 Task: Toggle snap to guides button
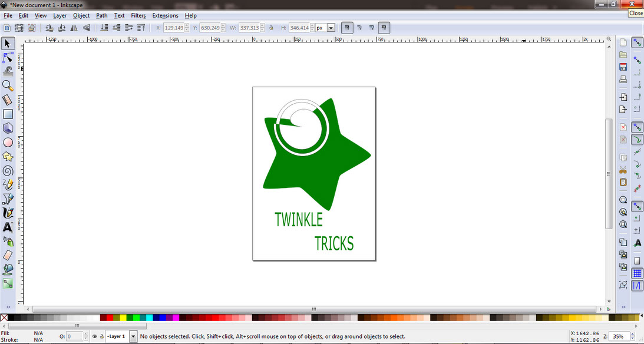pyautogui.click(x=637, y=285)
